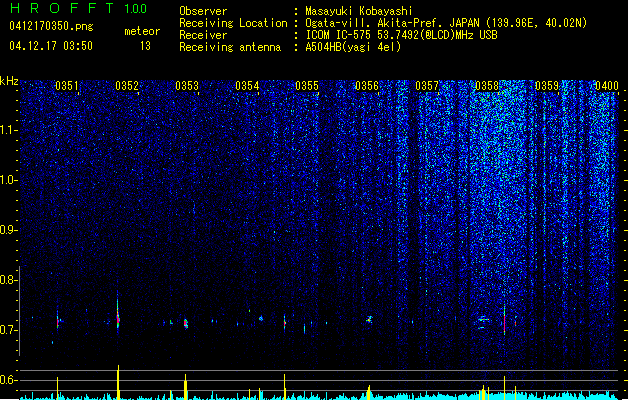Click the red meteor echo just before 0351
Screen dimensions: 629x400
pos(58,321)
